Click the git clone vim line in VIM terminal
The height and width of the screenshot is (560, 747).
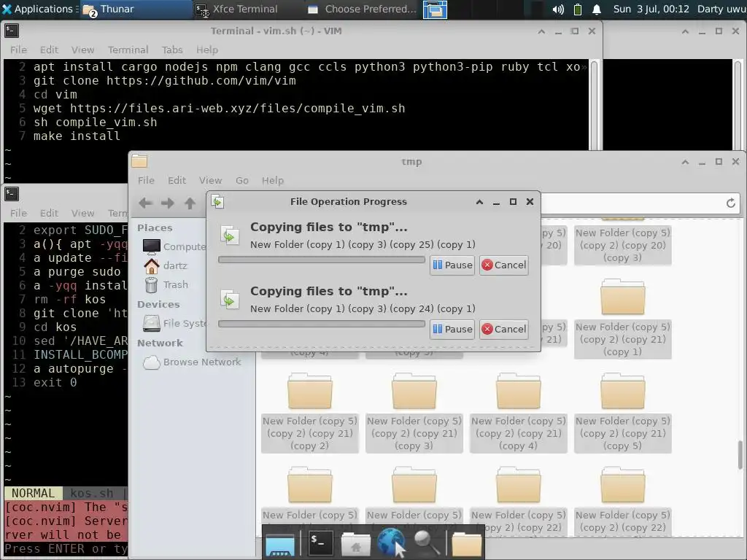[x=164, y=80]
